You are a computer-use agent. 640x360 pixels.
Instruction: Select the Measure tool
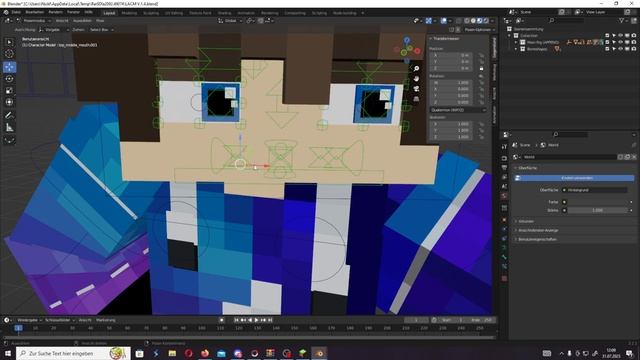[9, 127]
